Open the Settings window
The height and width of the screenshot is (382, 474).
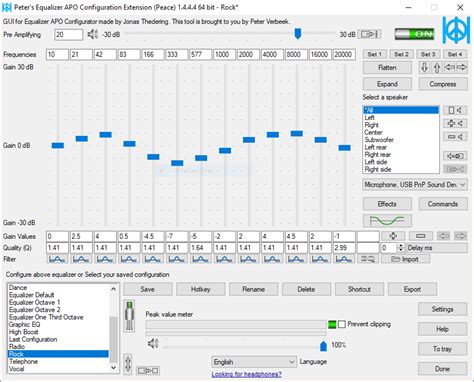(x=442, y=309)
